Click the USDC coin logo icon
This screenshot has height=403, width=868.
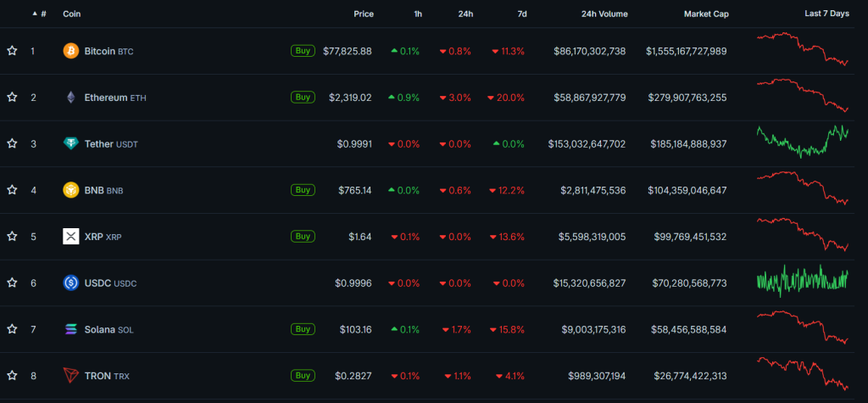(71, 283)
